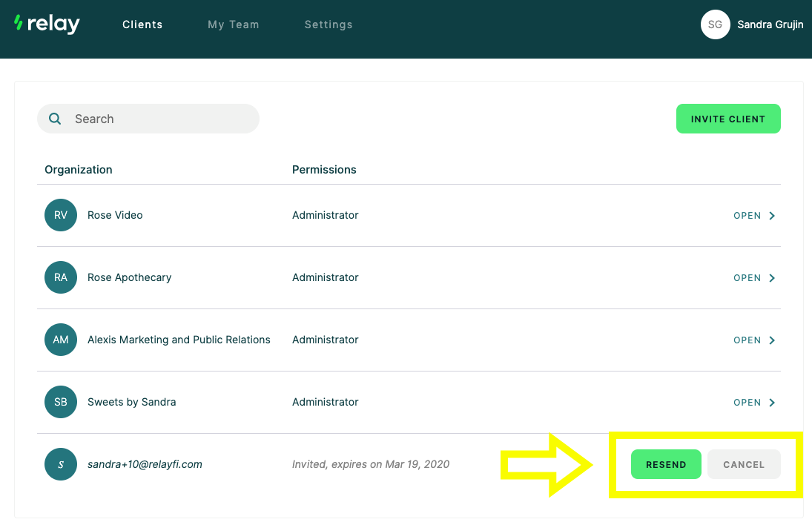Click Administrator in the Alexis Marketing row
Image resolution: width=812 pixels, height=525 pixels.
tap(326, 340)
